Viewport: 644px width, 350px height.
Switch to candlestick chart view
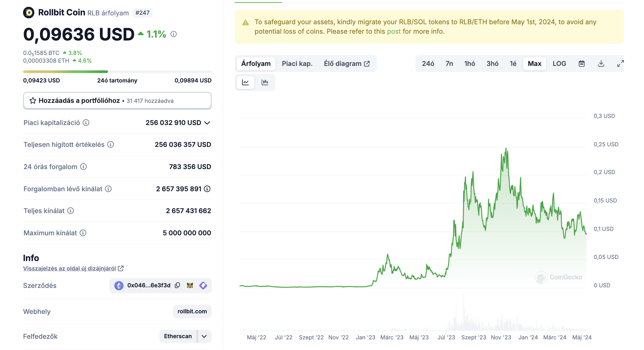coord(265,82)
